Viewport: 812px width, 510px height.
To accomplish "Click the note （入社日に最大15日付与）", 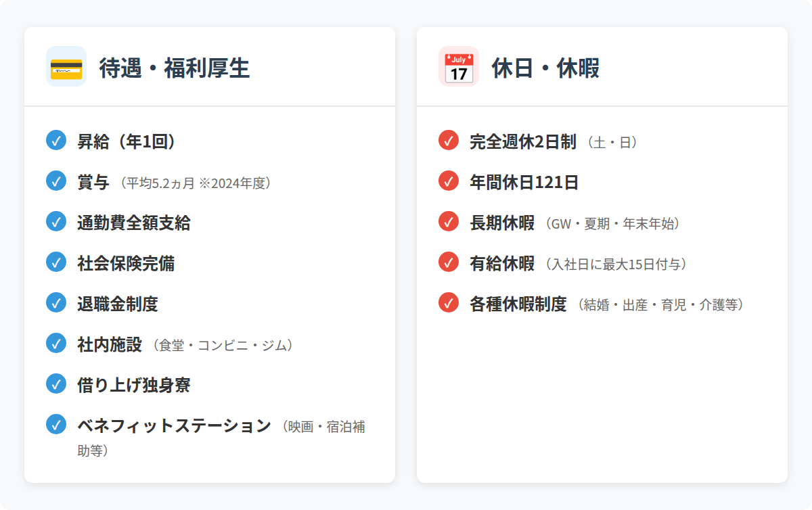I will [x=616, y=264].
